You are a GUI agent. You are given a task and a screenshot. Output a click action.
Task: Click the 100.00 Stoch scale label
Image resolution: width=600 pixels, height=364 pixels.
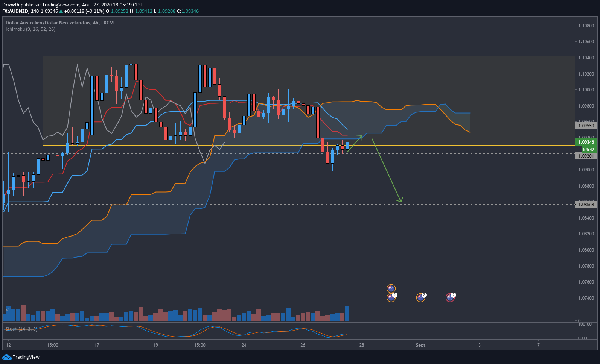pos(585,324)
